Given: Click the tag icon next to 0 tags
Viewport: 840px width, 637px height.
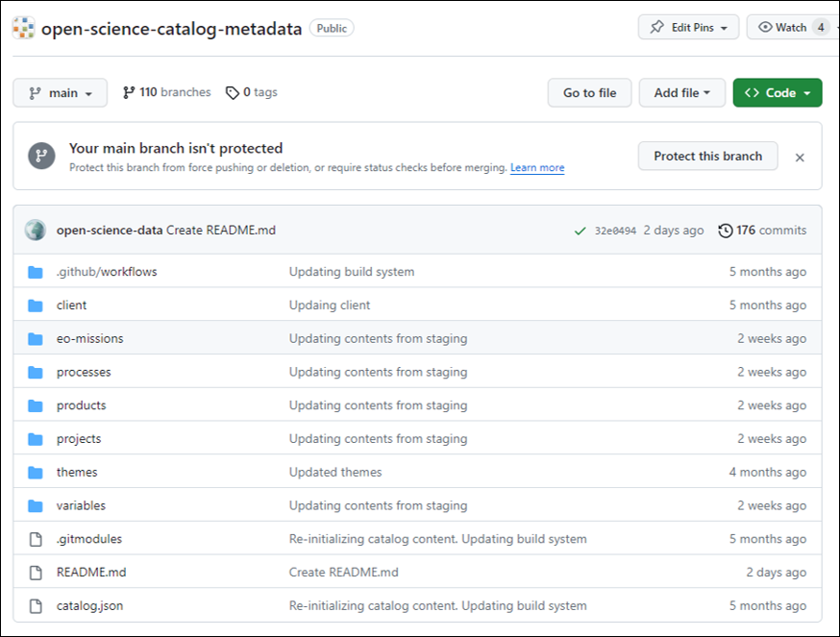Looking at the screenshot, I should coord(232,92).
